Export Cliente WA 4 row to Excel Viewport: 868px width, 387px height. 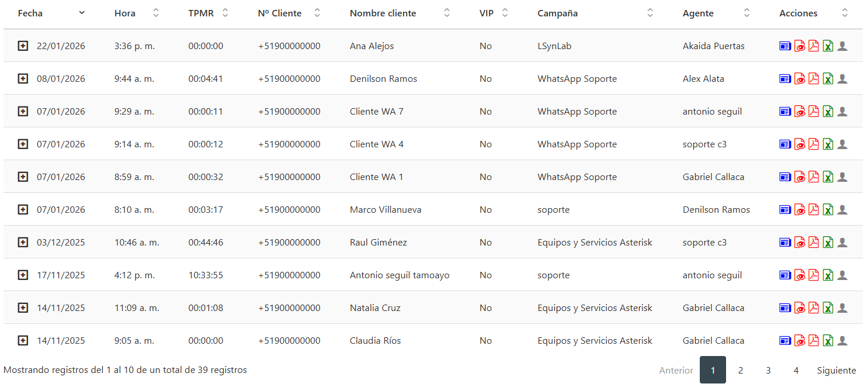pos(828,144)
